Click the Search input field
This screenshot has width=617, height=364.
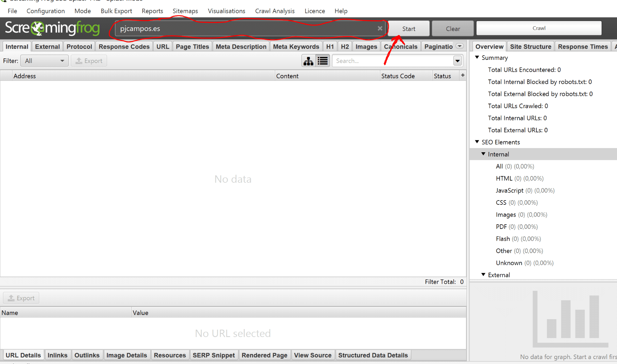tap(392, 61)
